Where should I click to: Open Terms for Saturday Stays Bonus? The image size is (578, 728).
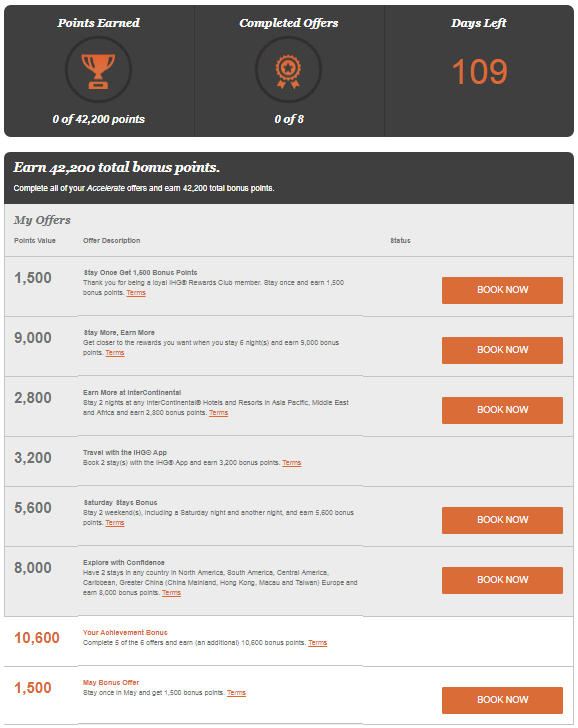coord(115,523)
